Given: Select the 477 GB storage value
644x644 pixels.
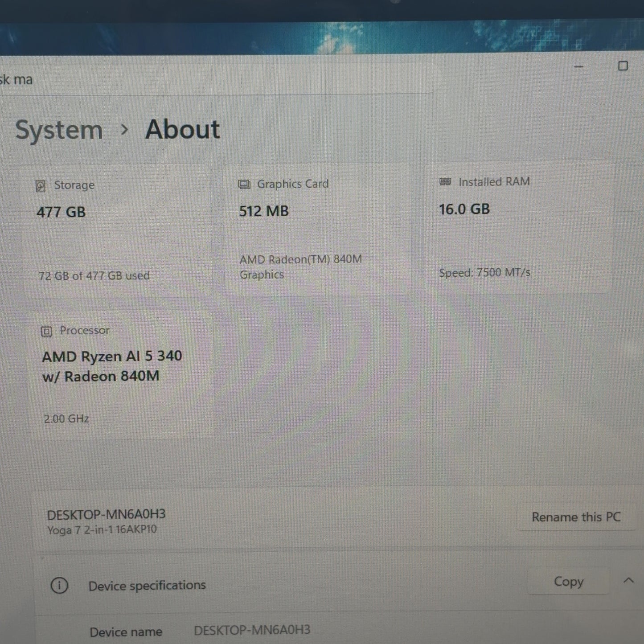Looking at the screenshot, I should (61, 212).
